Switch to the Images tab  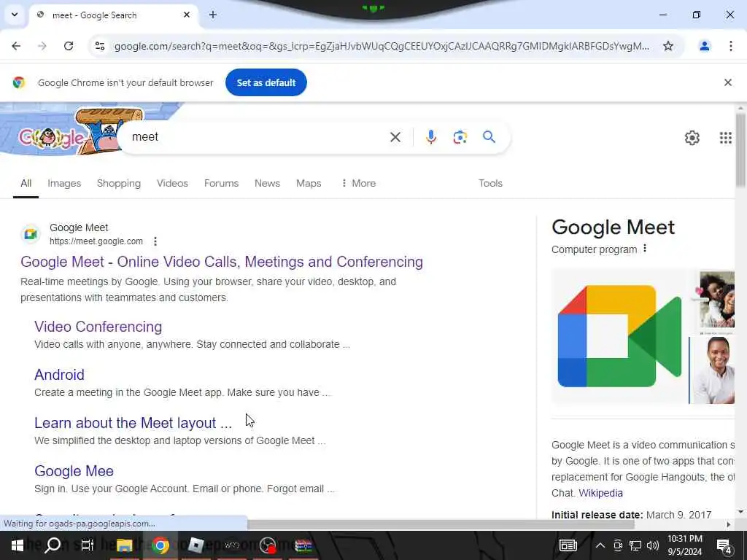click(64, 183)
